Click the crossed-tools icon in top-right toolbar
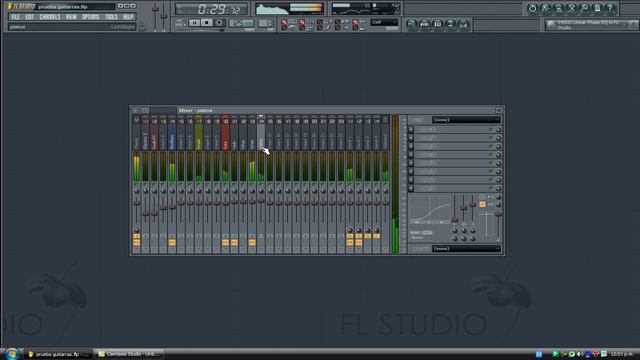Image resolution: width=640 pixels, height=360 pixels. pyautogui.click(x=571, y=8)
